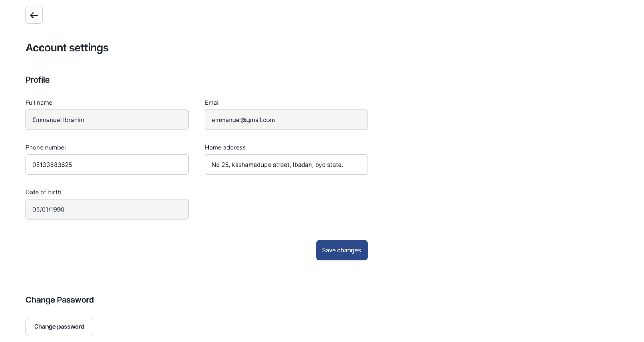Viewport: 644px width, 342px height.
Task: Click the "Email" field label
Action: (x=212, y=103)
